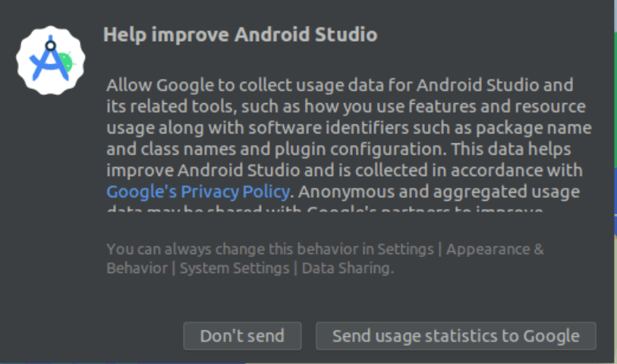The width and height of the screenshot is (617, 364).
Task: Click the package name text in the description
Action: (544, 127)
